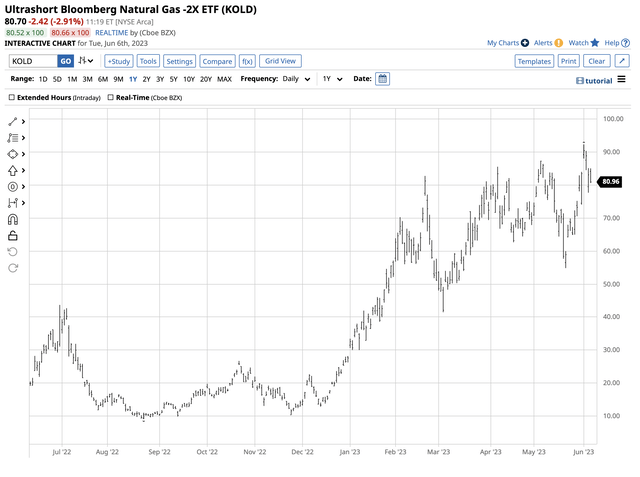
Task: Open the bar type chart style selector
Action: 86,61
